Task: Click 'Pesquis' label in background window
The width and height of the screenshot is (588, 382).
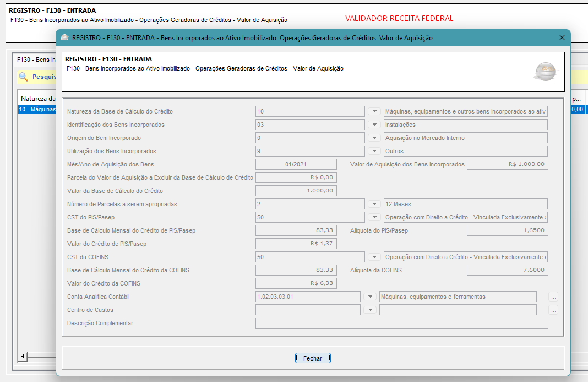Action: click(x=44, y=77)
